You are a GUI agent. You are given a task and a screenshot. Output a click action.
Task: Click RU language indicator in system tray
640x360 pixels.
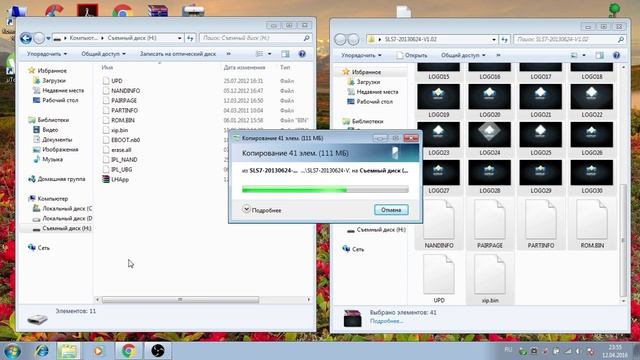pos(508,350)
